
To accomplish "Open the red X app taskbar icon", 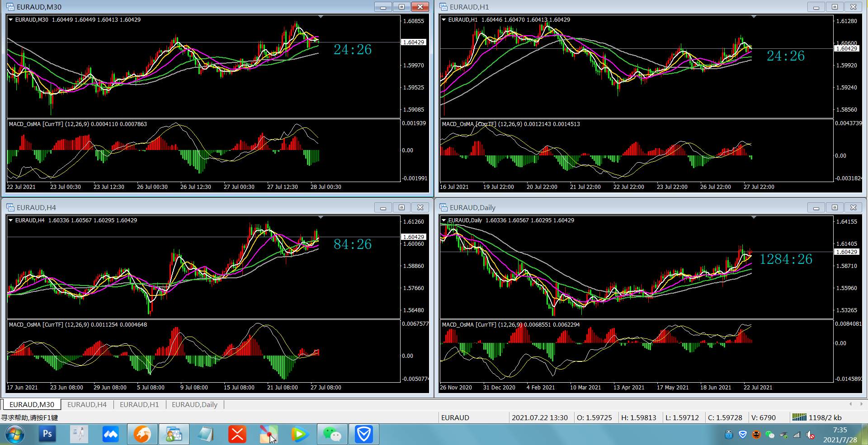I will (237, 435).
